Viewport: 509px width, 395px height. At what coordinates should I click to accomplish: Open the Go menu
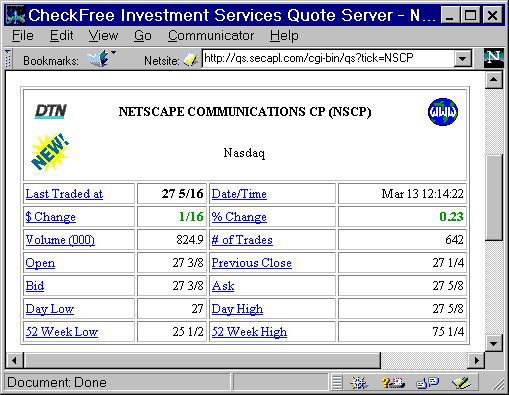click(x=143, y=35)
